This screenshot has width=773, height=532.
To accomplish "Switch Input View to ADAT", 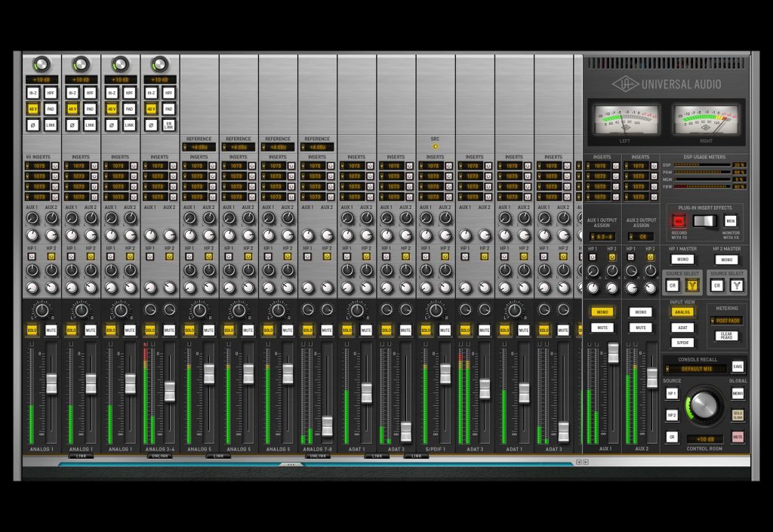I will pos(682,328).
